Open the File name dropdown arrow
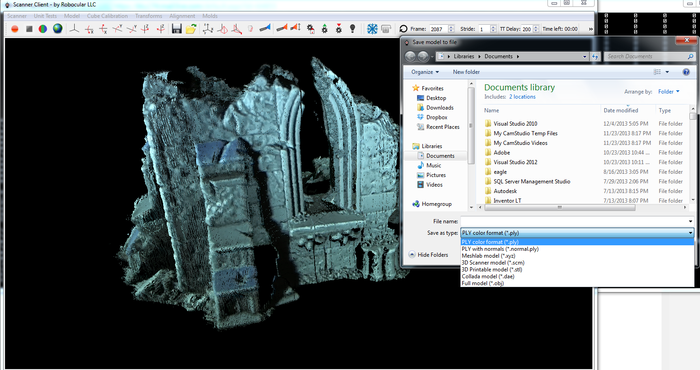700x370 pixels. (x=691, y=221)
